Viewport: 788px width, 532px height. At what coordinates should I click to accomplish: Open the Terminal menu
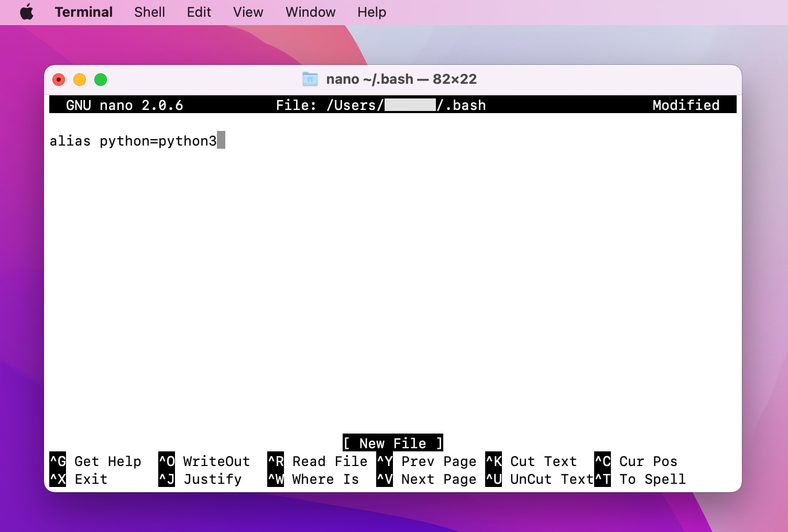(x=83, y=12)
